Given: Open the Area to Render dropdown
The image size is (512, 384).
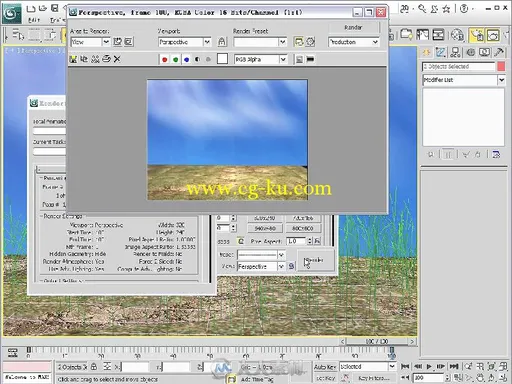Looking at the screenshot, I should pyautogui.click(x=106, y=42).
